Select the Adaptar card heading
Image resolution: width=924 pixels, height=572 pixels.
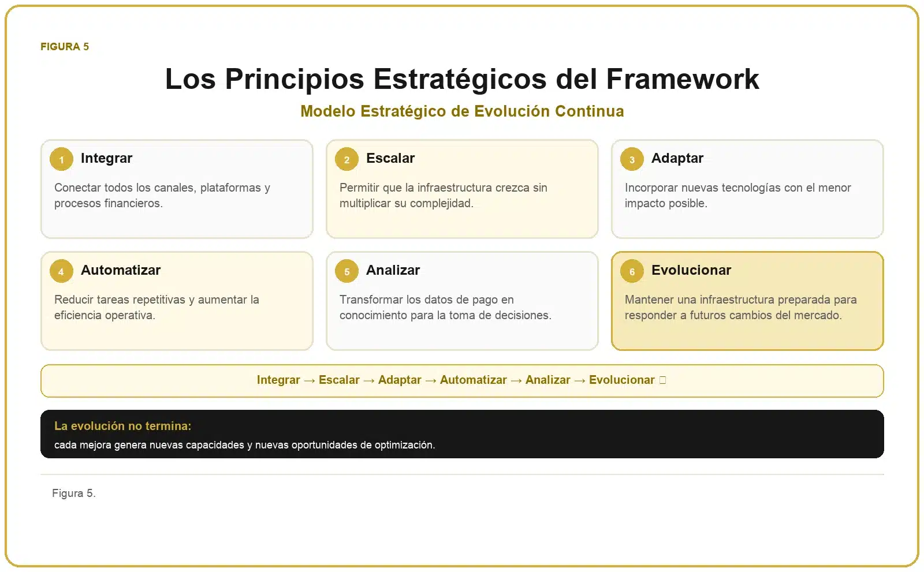click(x=677, y=158)
